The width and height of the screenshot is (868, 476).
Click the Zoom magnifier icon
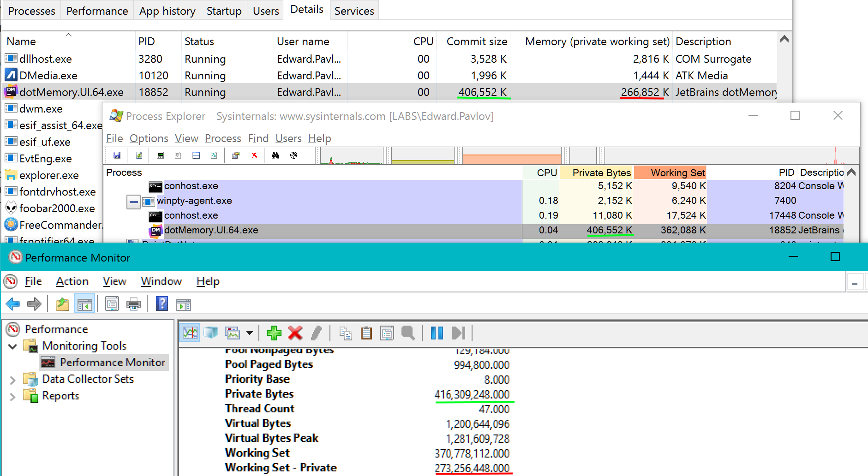click(408, 333)
